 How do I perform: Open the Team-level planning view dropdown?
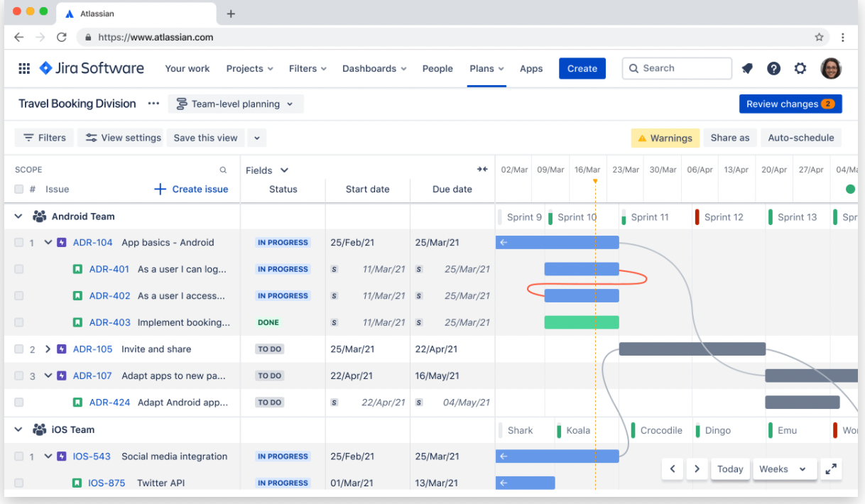236,104
